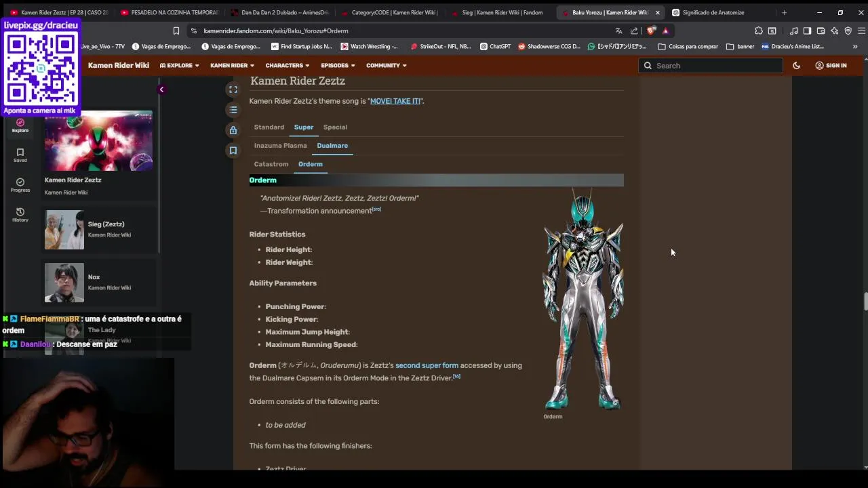Open the Orderm suit image

[x=583, y=300]
